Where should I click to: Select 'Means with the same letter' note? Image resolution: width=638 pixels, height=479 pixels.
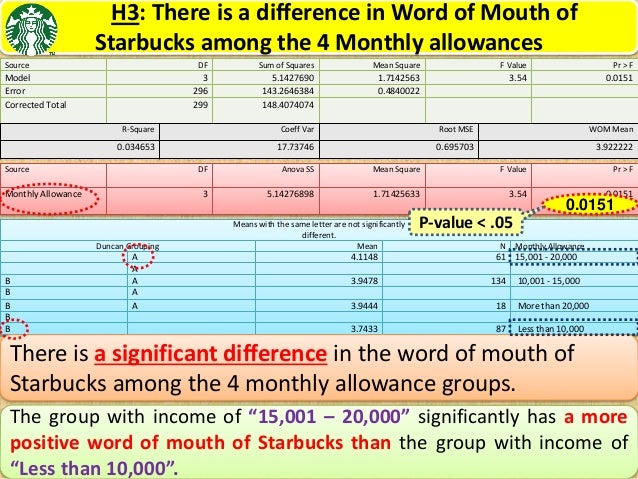tap(319, 230)
